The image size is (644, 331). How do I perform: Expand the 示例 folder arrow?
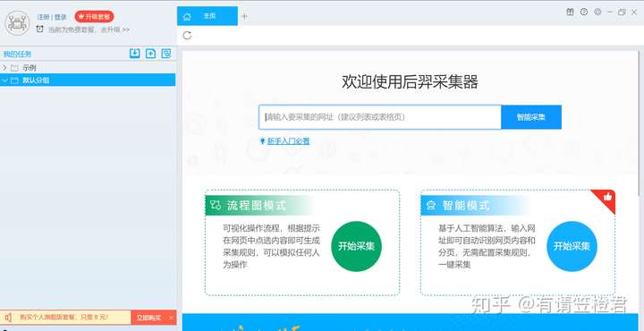coord(4,67)
